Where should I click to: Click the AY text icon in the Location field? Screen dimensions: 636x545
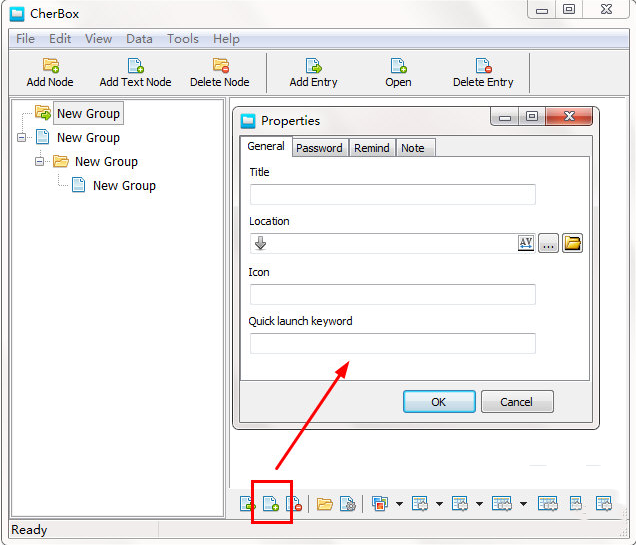(526, 243)
